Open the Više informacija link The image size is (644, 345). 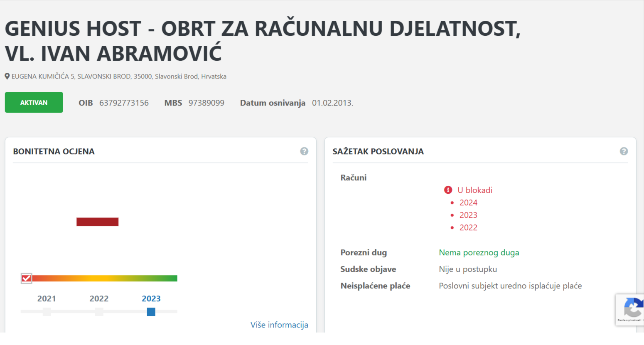pyautogui.click(x=279, y=325)
